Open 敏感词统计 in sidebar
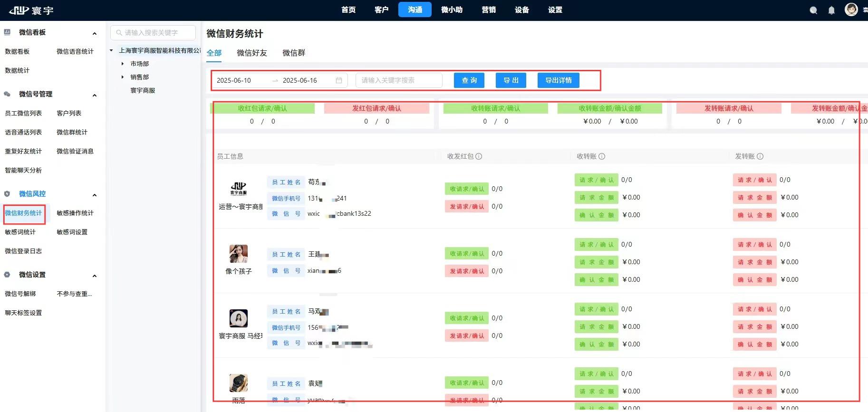868x412 pixels. [20, 232]
